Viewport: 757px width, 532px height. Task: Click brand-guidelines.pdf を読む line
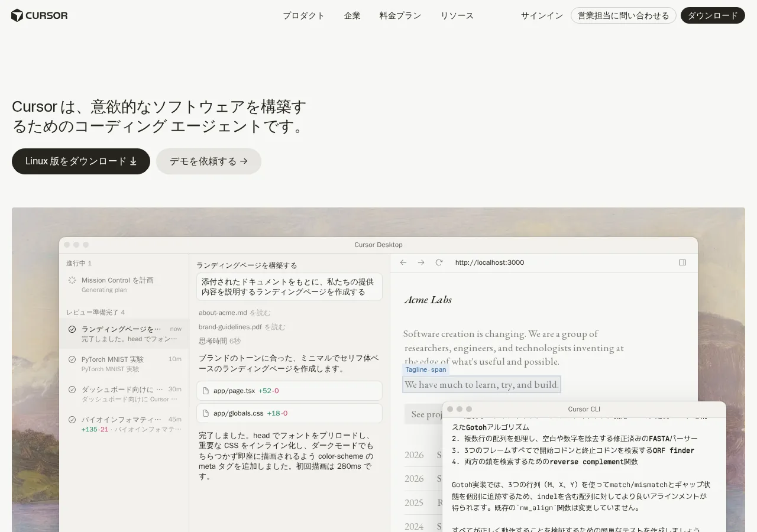[x=242, y=327]
